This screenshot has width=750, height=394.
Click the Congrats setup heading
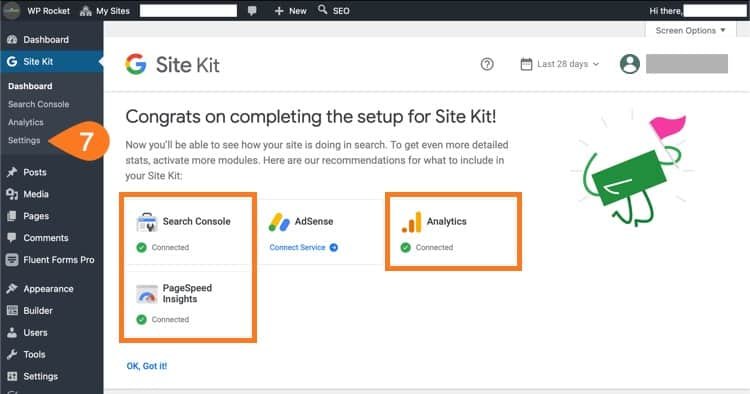311,116
